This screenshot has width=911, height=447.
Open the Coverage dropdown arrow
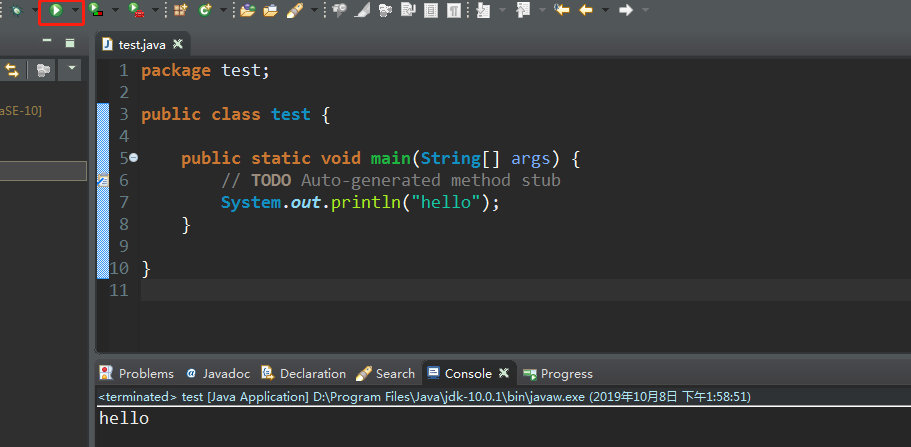[115, 10]
